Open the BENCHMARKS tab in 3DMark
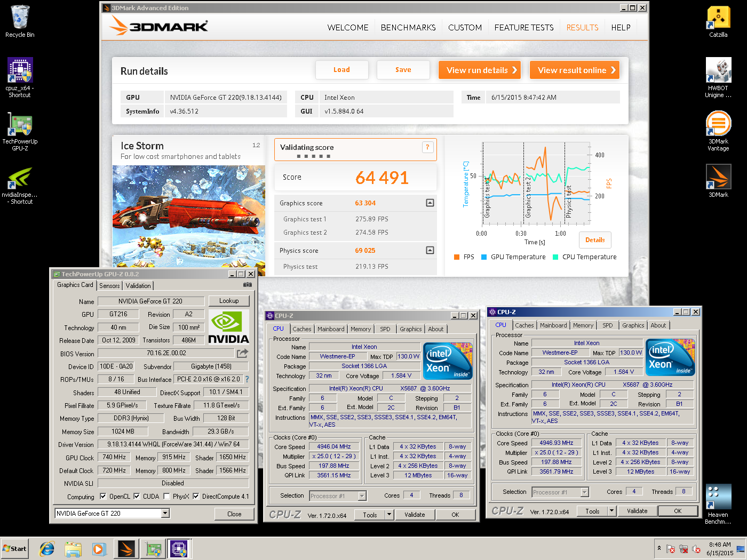This screenshot has height=560, width=747. tap(408, 27)
